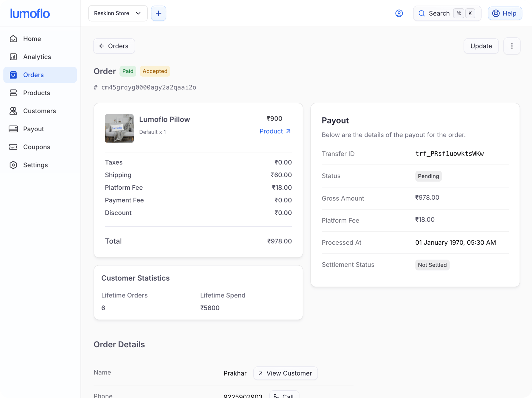Click the Customers icon in sidebar

point(13,111)
